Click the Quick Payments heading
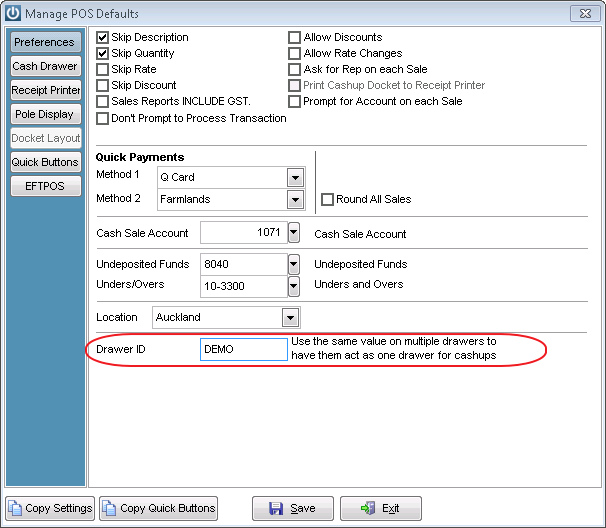This screenshot has width=606, height=528. [140, 157]
